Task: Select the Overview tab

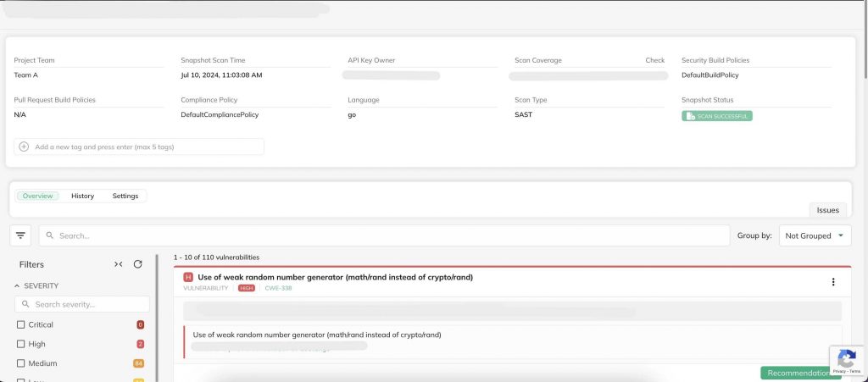Action: pos(37,196)
